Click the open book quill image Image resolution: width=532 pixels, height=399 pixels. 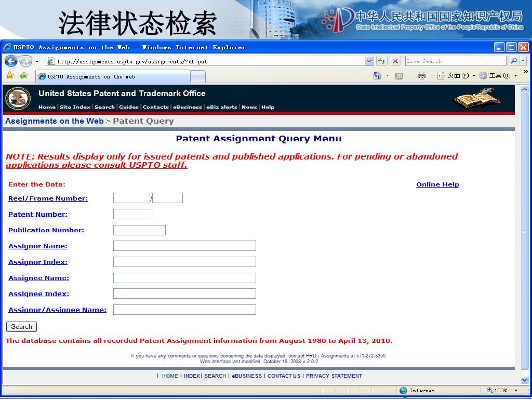tap(477, 98)
